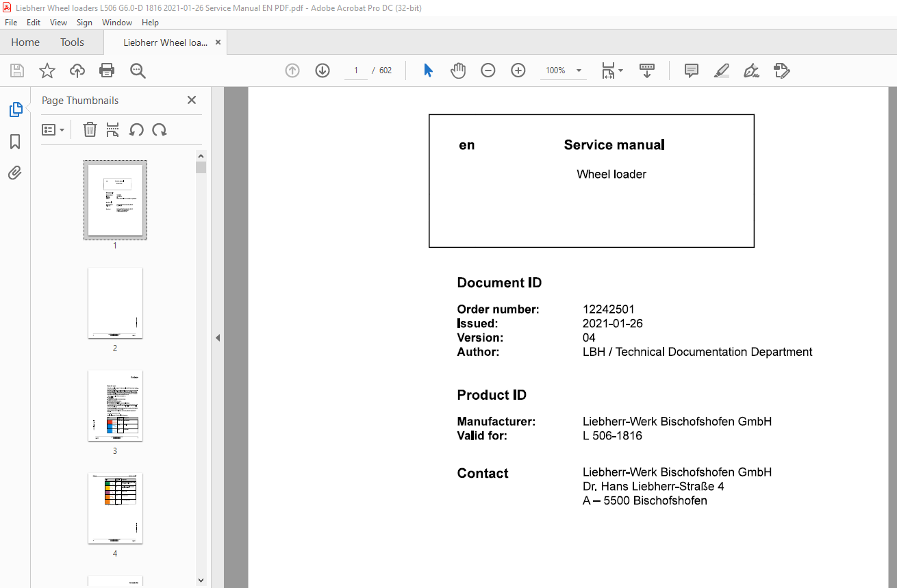The height and width of the screenshot is (588, 897).
Task: Rotate page counterclockwise
Action: pos(136,129)
